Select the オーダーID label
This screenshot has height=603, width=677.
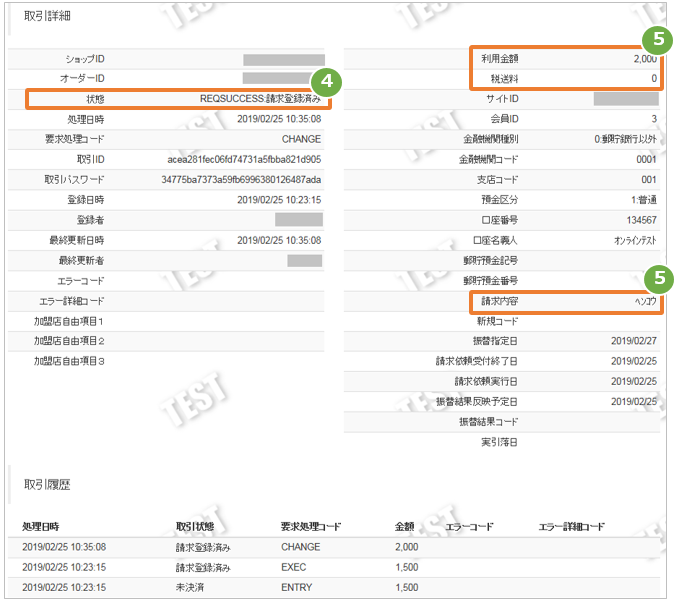[x=82, y=79]
